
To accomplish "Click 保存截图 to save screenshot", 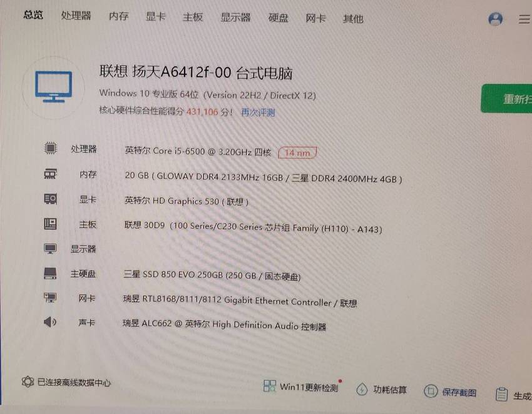I will (450, 392).
